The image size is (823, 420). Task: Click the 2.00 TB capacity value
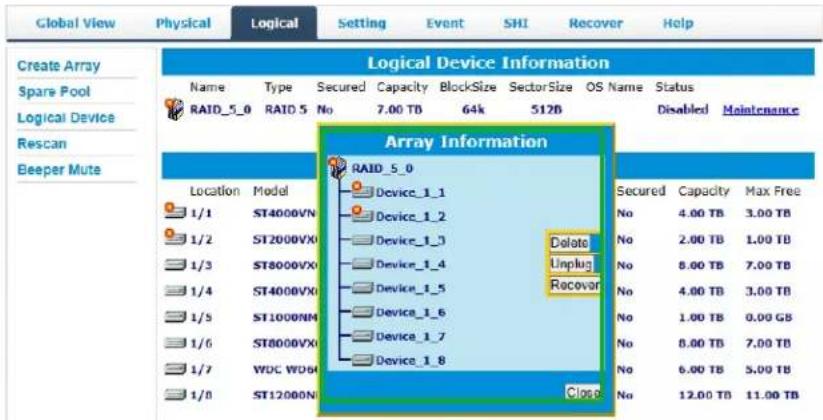click(x=701, y=239)
